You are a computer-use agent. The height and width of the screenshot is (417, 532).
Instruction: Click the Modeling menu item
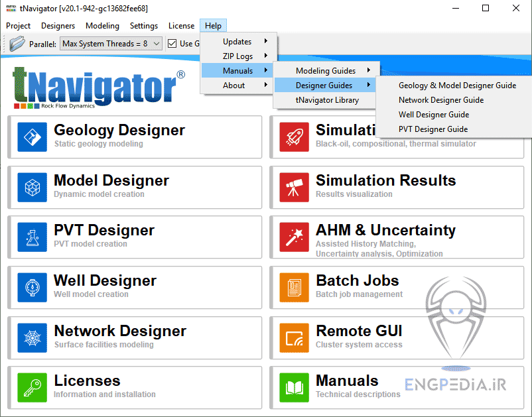[102, 26]
